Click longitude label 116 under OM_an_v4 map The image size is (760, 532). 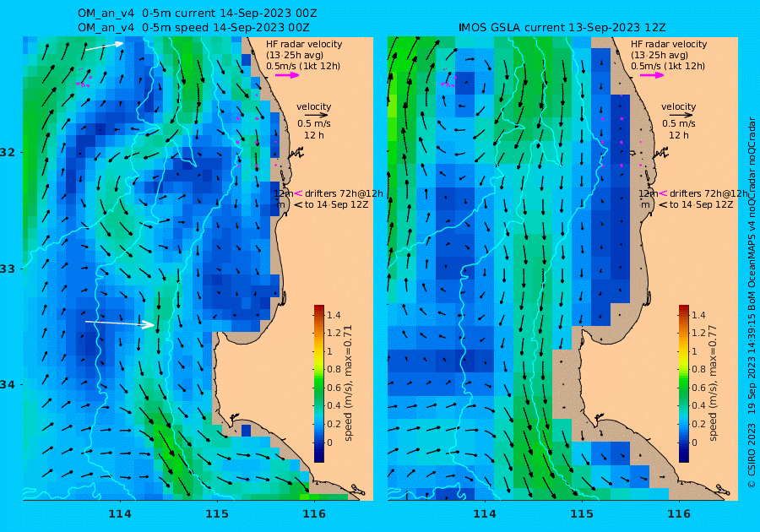point(314,514)
